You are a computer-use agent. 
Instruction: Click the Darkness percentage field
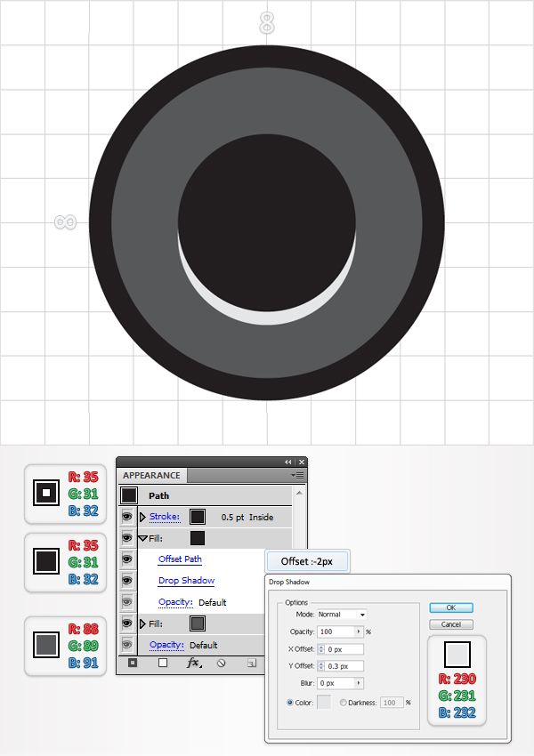392,703
